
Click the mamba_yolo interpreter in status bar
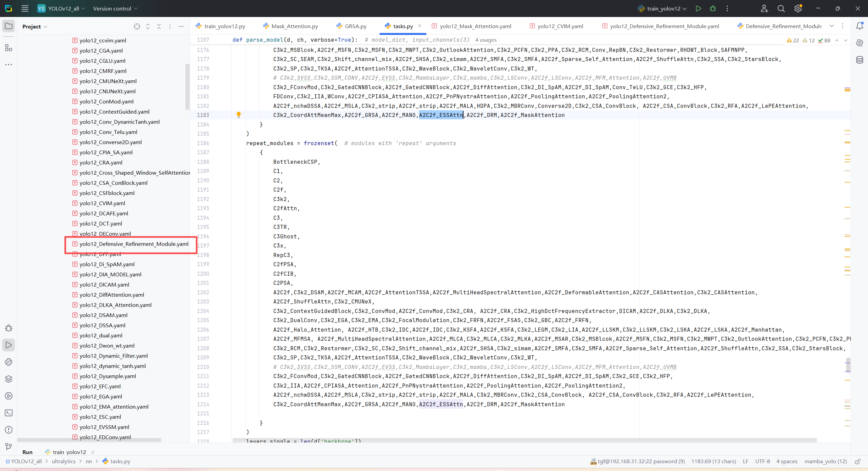pos(825,461)
